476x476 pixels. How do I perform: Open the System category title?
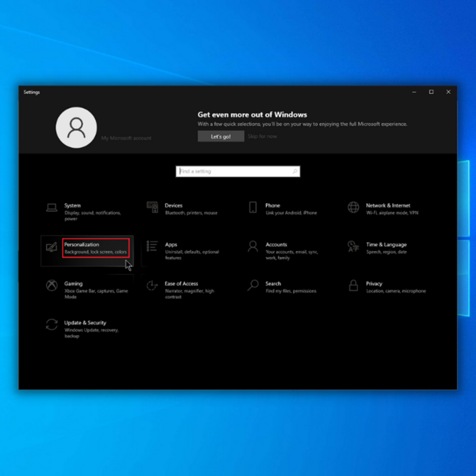coord(73,205)
